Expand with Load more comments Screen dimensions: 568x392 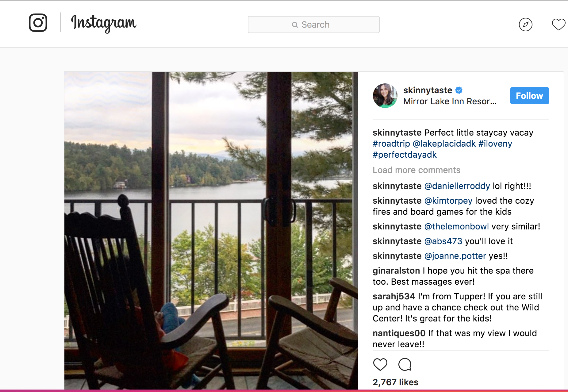(416, 170)
